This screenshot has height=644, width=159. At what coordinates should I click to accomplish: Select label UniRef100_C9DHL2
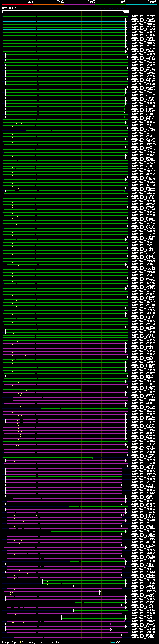pos(142,354)
